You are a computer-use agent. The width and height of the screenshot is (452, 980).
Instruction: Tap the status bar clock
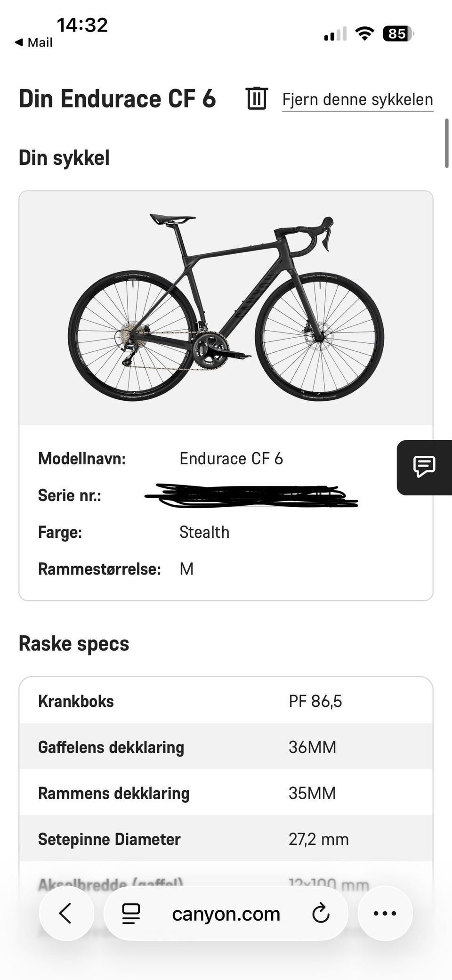coord(82,25)
